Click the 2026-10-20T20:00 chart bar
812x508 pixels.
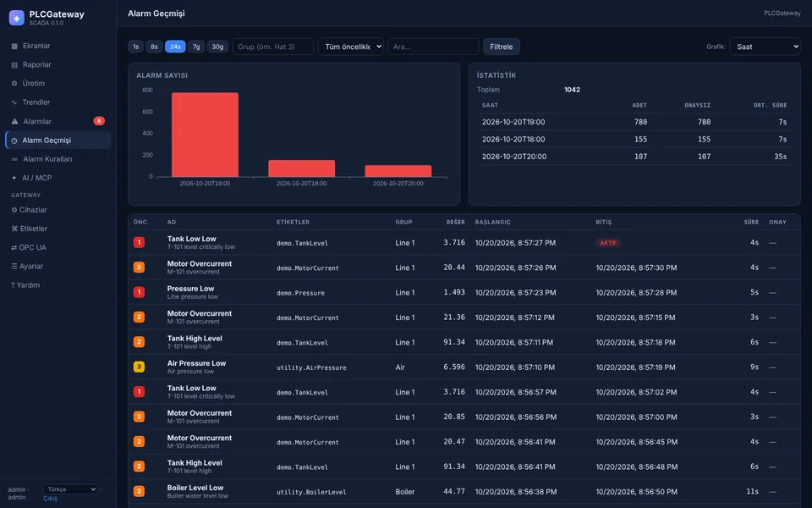click(398, 171)
